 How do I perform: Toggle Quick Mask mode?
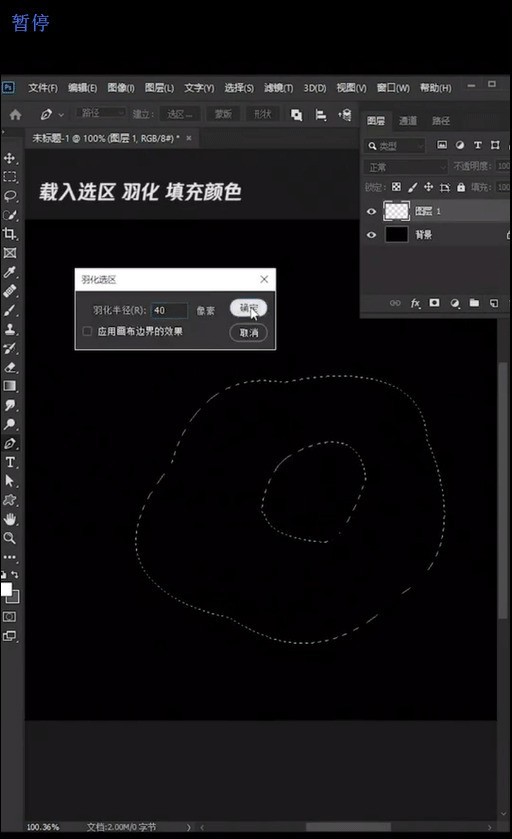[x=10, y=616]
